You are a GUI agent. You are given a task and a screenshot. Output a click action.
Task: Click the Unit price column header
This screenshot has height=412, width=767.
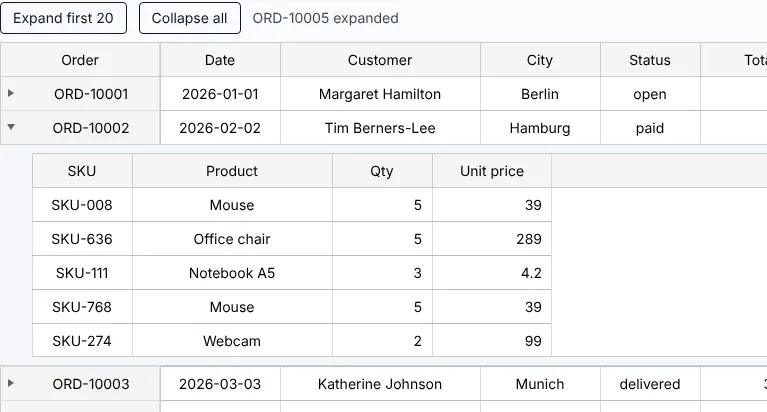point(492,171)
